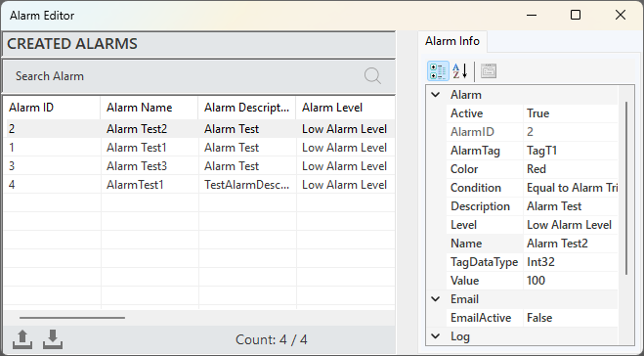
Task: Collapse the Alarm category
Action: (x=436, y=95)
